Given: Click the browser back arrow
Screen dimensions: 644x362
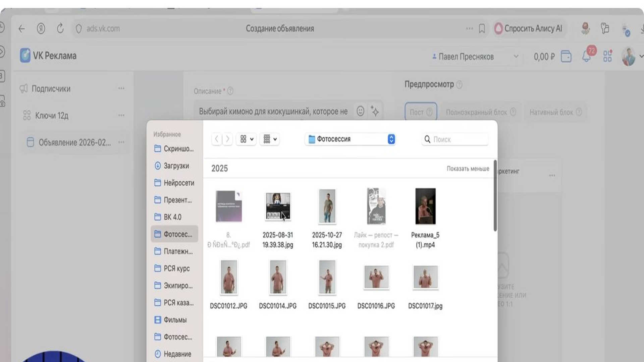Looking at the screenshot, I should 22,29.
